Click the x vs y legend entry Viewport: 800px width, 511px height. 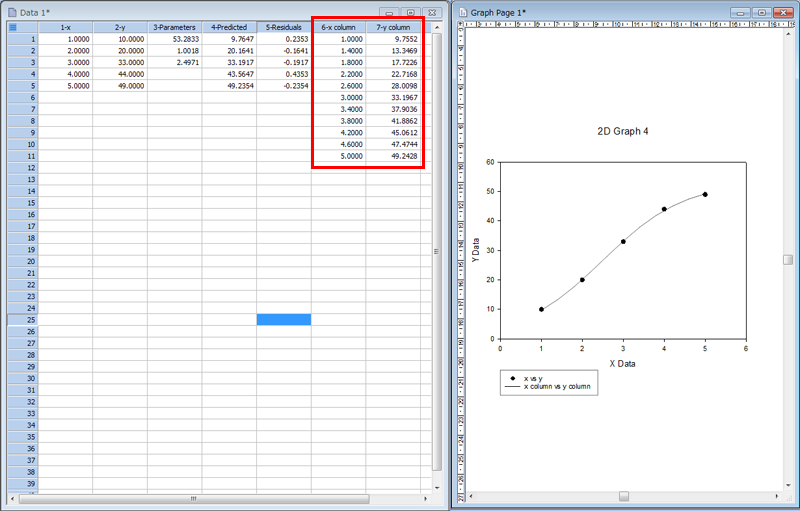[533, 378]
